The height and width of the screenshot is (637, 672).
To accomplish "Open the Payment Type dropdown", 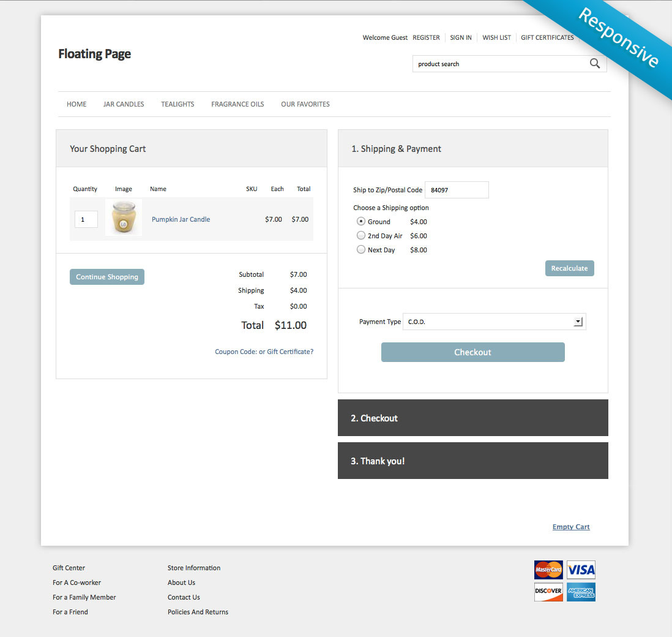I will tap(494, 322).
